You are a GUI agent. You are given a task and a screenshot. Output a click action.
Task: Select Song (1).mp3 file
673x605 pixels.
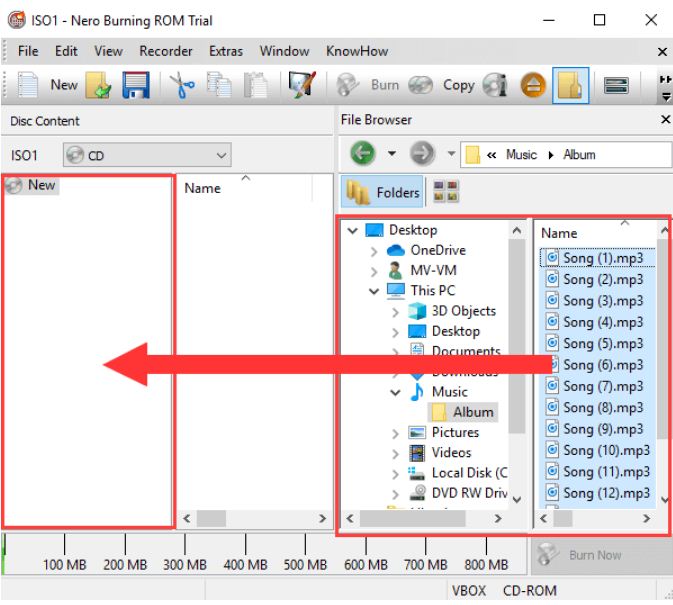598,258
